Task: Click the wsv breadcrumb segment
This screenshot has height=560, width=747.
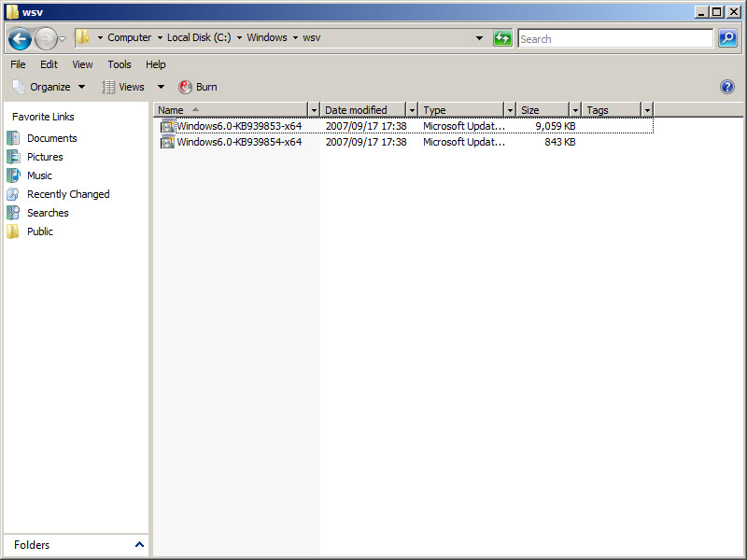Action: coord(312,37)
